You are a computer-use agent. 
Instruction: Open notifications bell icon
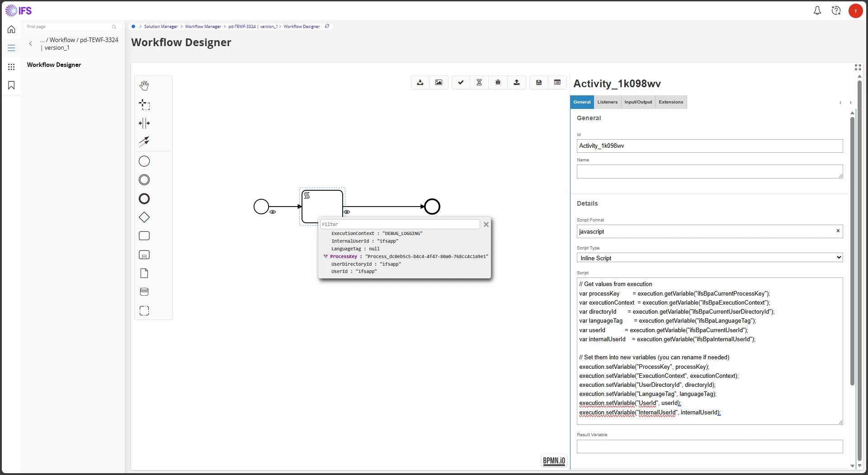(817, 10)
